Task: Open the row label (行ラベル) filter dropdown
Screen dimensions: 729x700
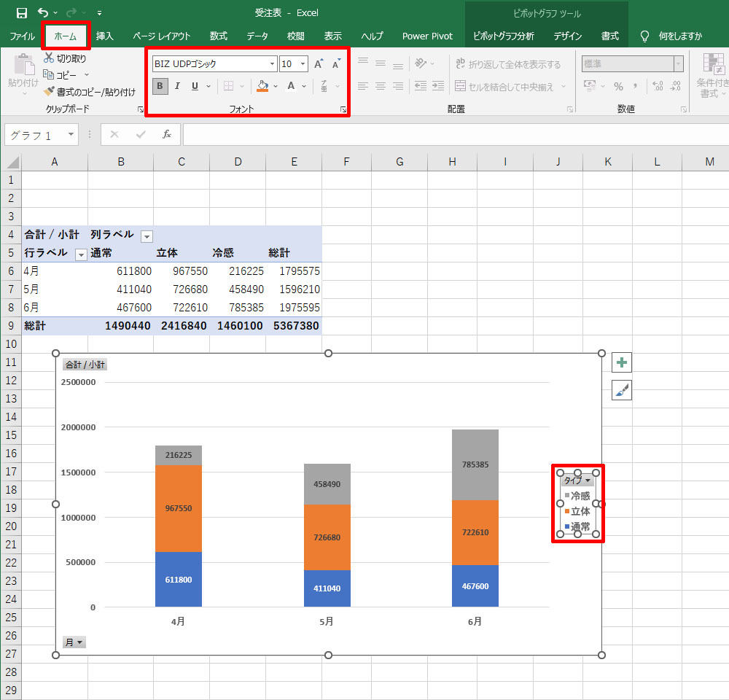Action: click(82, 255)
